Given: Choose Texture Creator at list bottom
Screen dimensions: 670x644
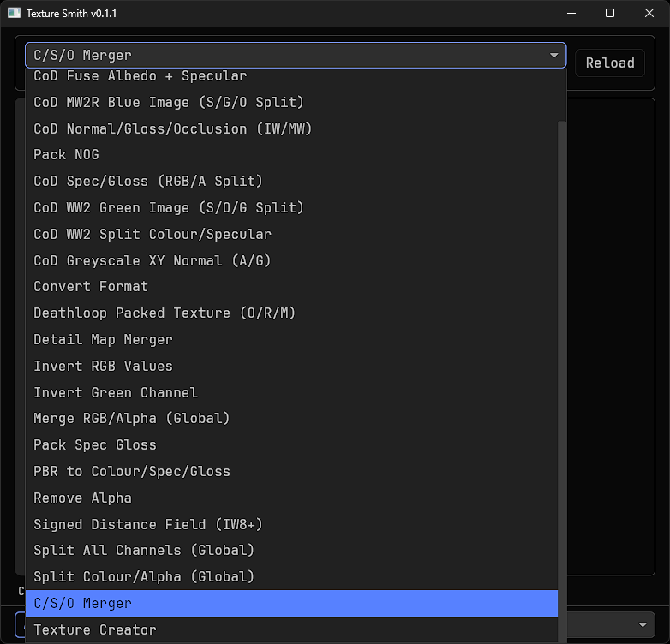Looking at the screenshot, I should point(292,630).
